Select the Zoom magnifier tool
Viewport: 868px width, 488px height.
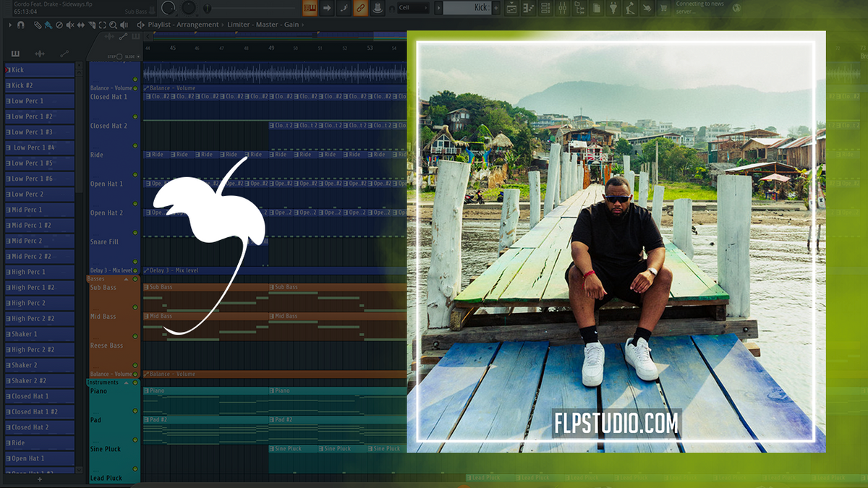113,25
